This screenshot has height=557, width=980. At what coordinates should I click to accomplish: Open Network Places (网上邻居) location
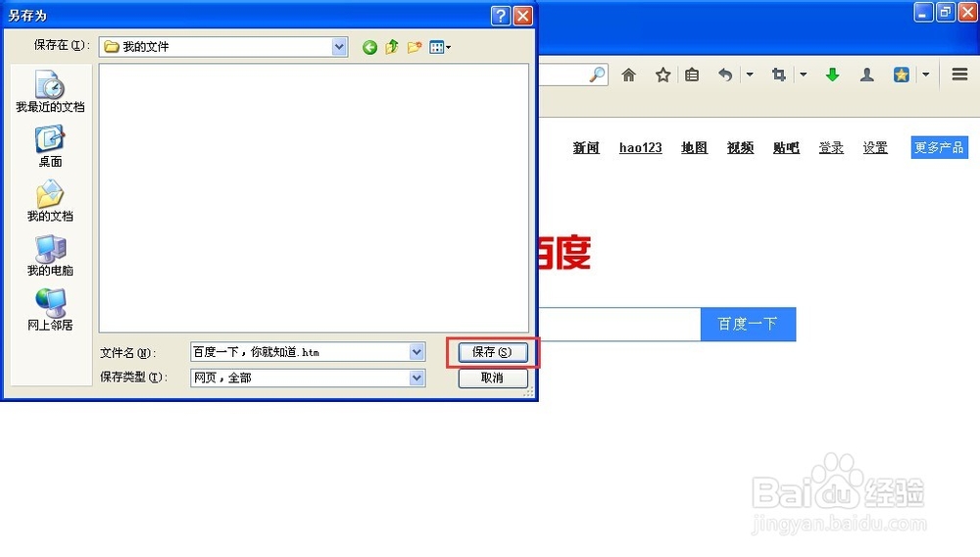50,310
